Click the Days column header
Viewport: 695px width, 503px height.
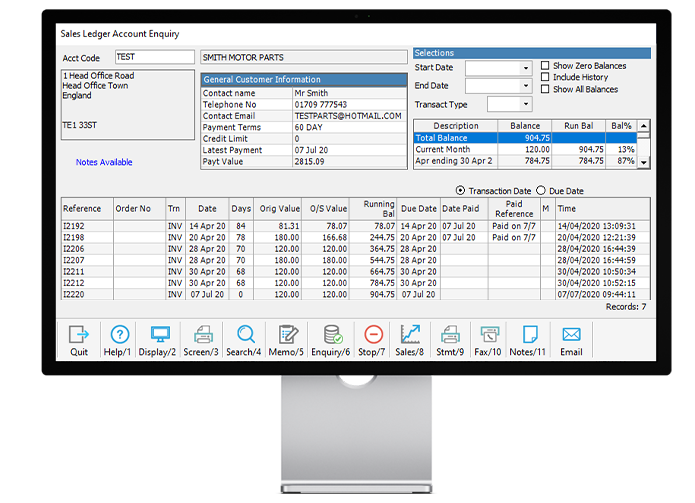click(x=241, y=209)
